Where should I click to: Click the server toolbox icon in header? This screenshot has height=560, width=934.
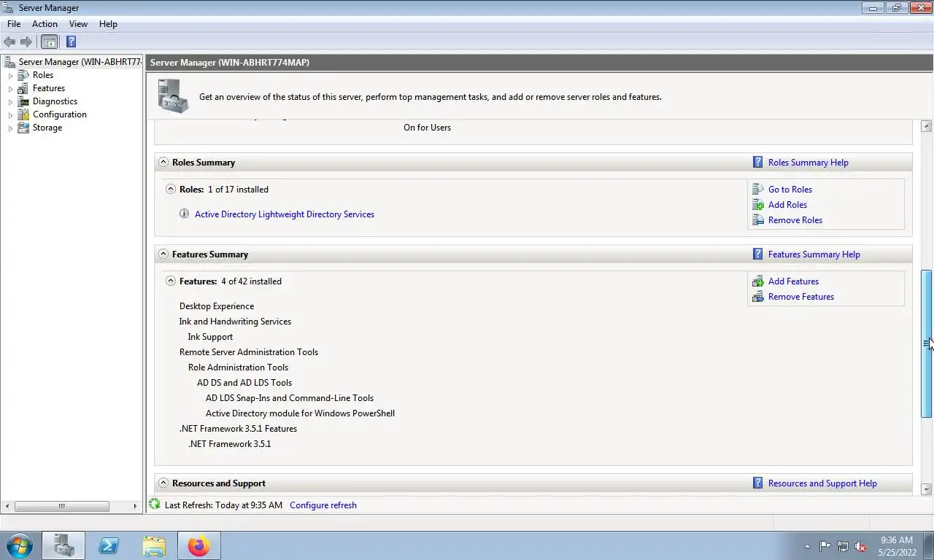pos(174,96)
